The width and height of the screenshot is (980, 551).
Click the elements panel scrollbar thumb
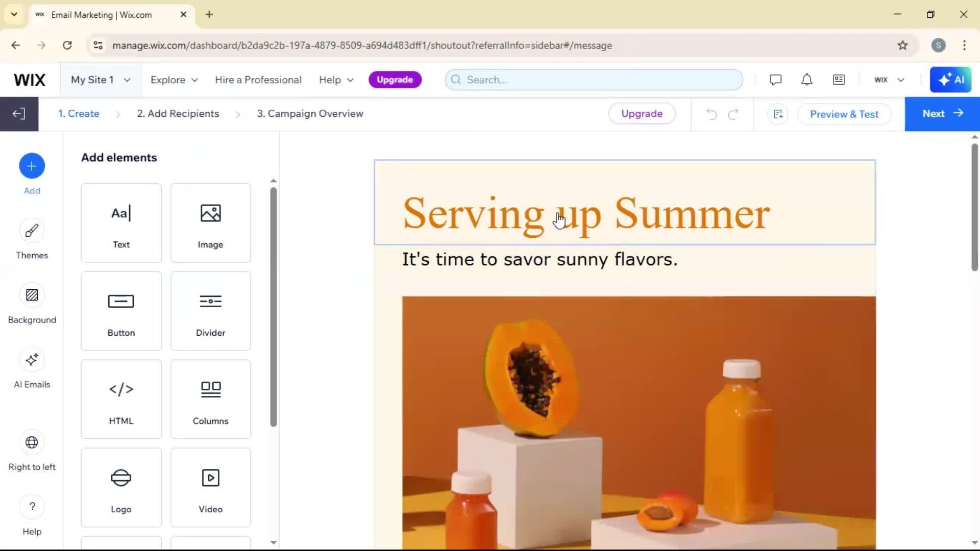(274, 306)
